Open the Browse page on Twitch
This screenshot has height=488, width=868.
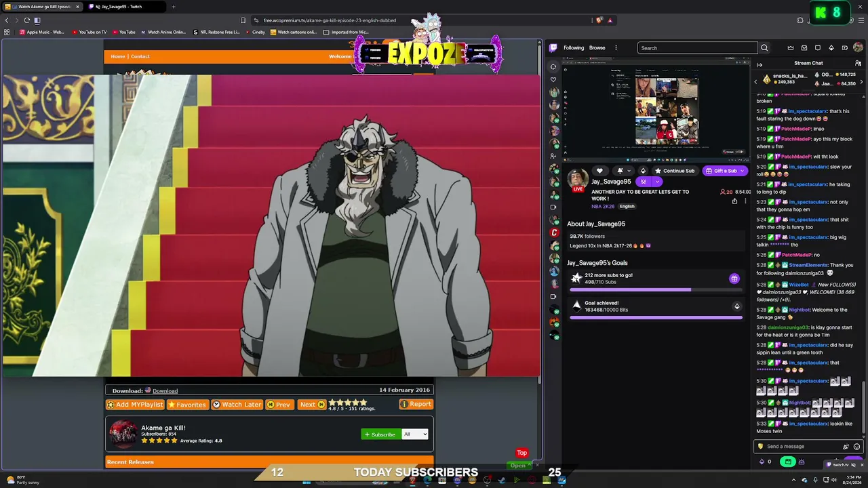(597, 48)
